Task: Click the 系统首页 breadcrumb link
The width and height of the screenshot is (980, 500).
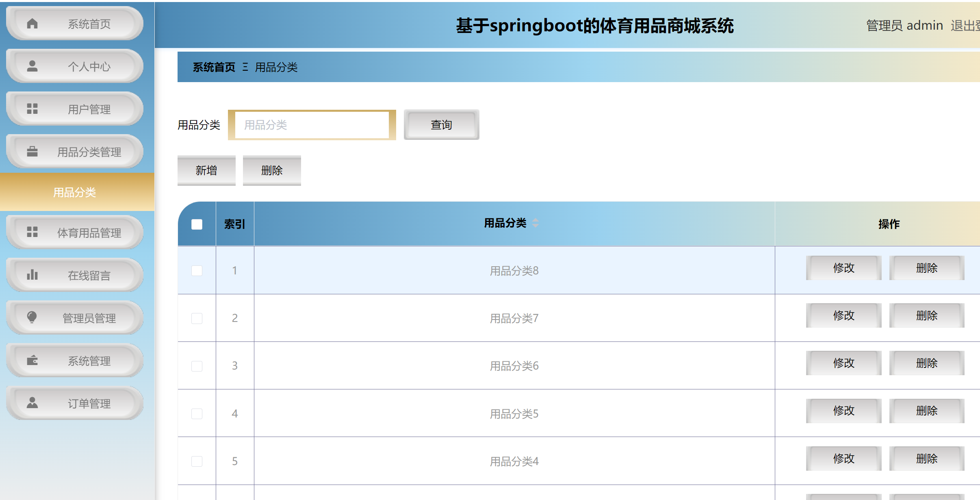Action: (x=214, y=67)
